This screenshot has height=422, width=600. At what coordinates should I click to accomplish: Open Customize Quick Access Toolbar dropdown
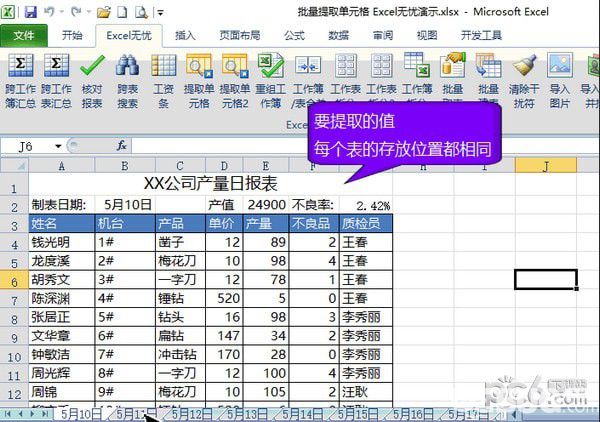(160, 13)
